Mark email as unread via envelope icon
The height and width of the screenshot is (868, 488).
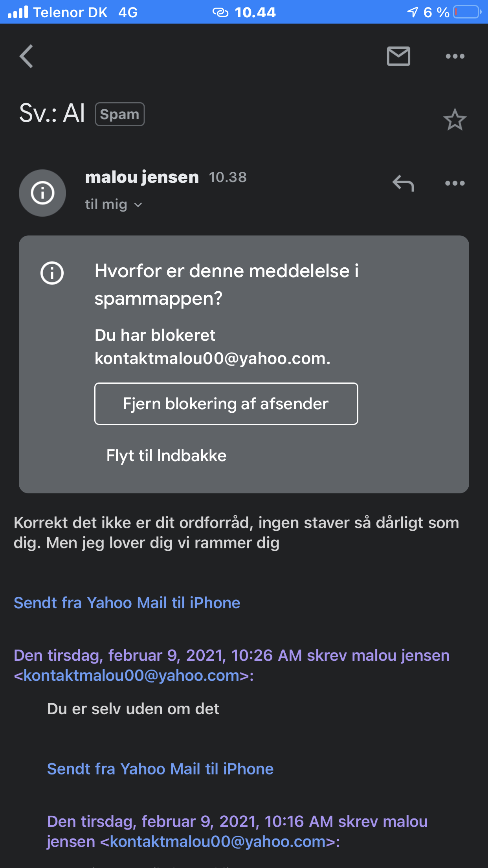pyautogui.click(x=398, y=56)
